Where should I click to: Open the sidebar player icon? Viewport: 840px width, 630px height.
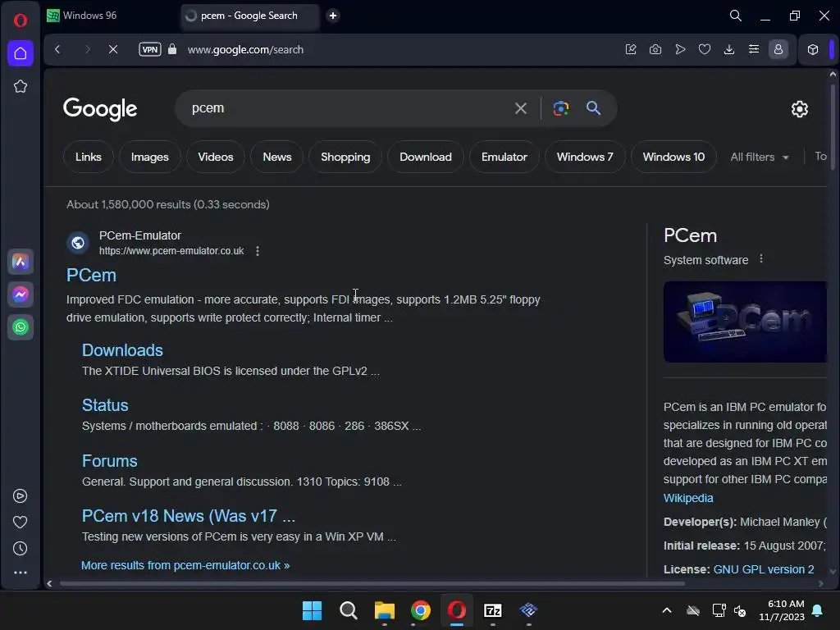(20, 496)
